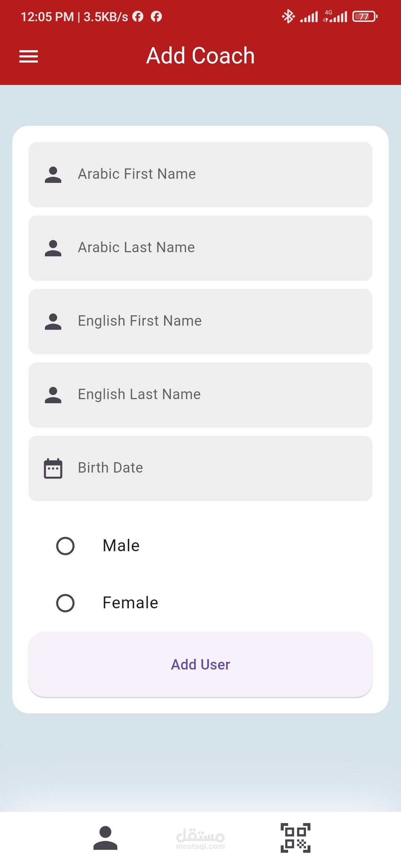Tap person icon in English Last Name field
401x868 pixels.
[x=53, y=395]
